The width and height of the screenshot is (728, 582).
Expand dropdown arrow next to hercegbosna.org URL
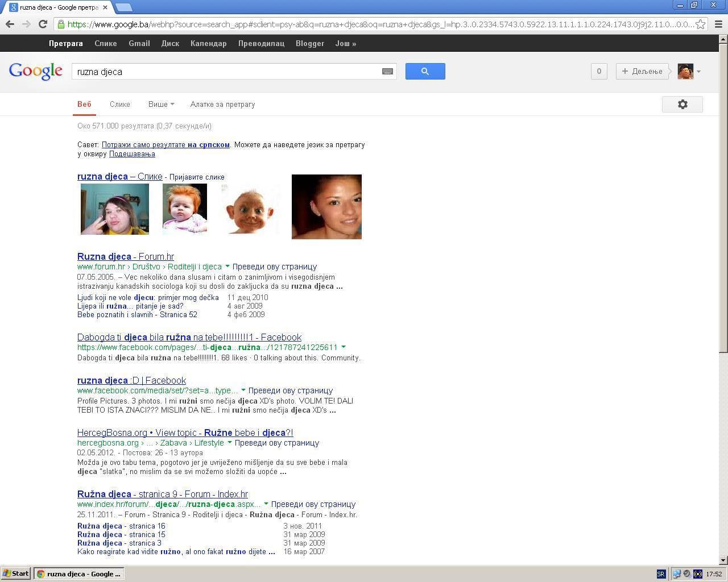pos(229,442)
